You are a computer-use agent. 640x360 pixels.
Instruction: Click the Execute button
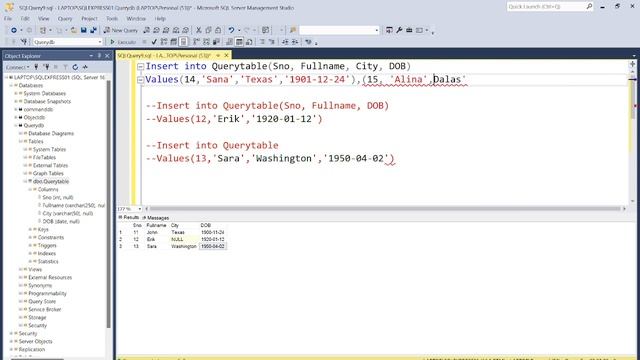pyautogui.click(x=123, y=42)
